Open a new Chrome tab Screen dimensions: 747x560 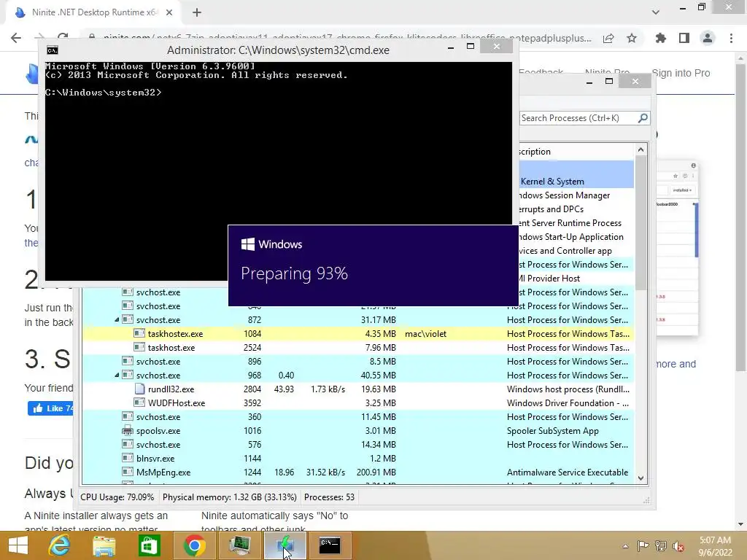click(197, 13)
